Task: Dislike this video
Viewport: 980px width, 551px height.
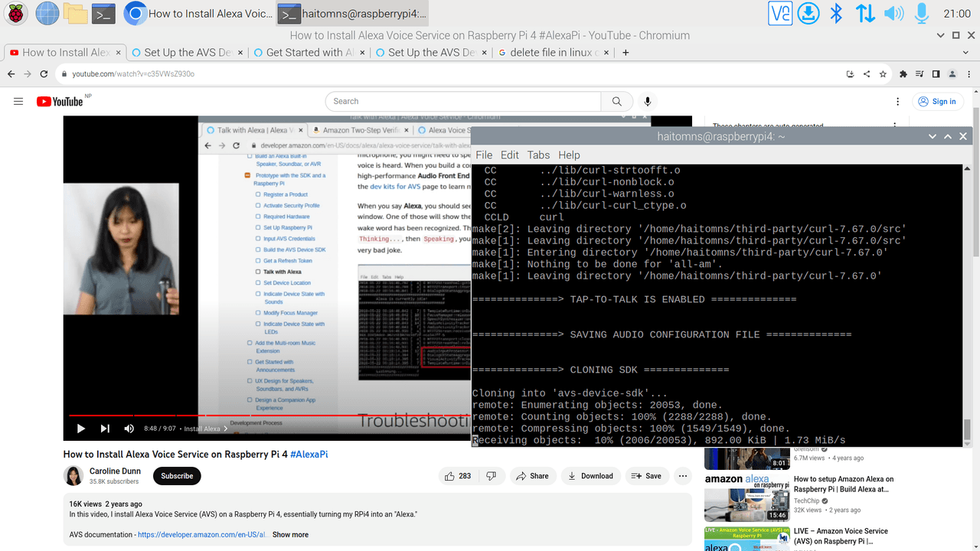Action: 492,476
